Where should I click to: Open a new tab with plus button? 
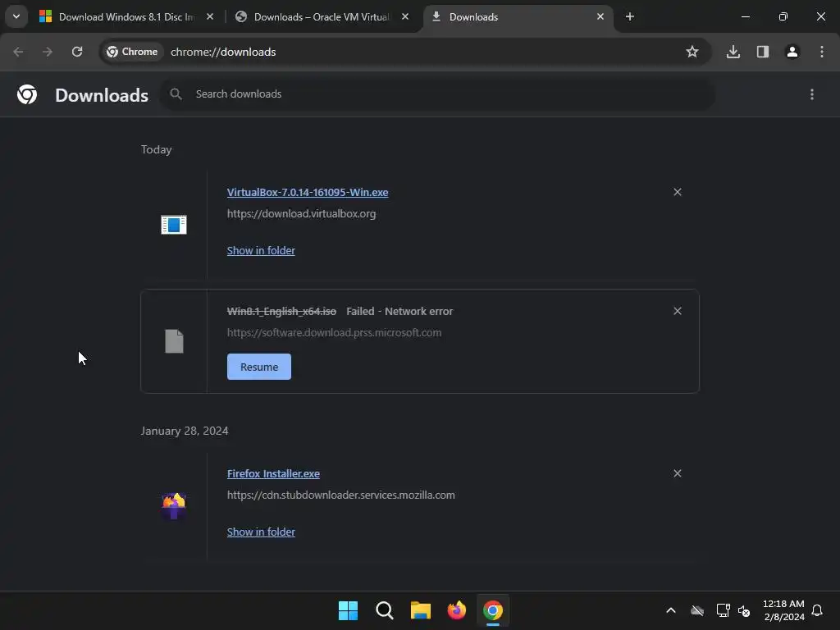630,17
